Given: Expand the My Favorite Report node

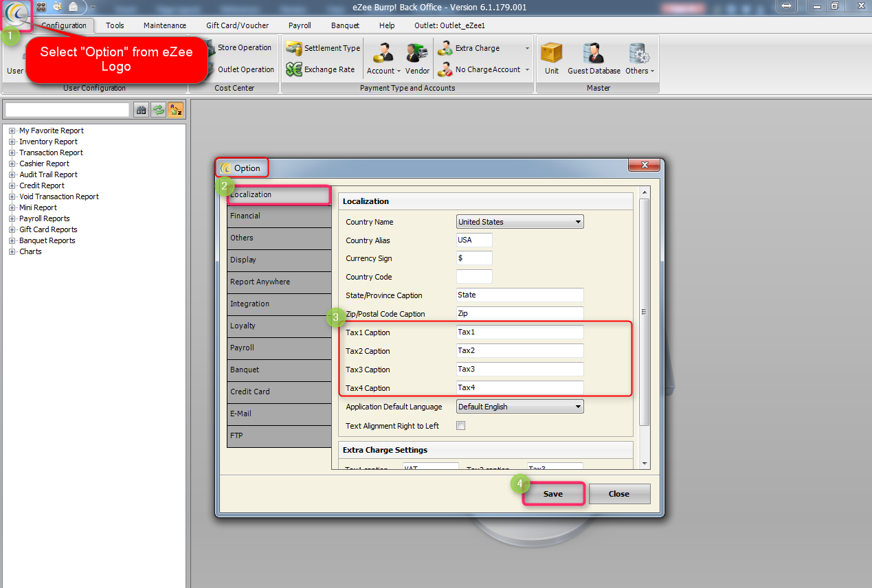Looking at the screenshot, I should point(12,131).
